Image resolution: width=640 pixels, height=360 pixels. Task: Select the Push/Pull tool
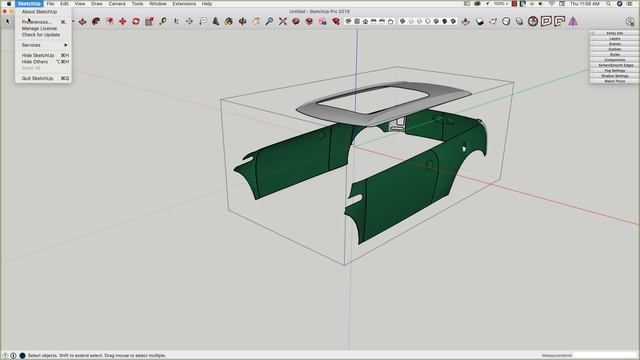[82, 21]
